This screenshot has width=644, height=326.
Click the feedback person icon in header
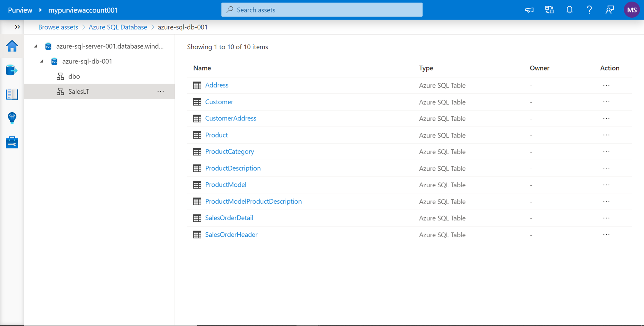pos(610,10)
